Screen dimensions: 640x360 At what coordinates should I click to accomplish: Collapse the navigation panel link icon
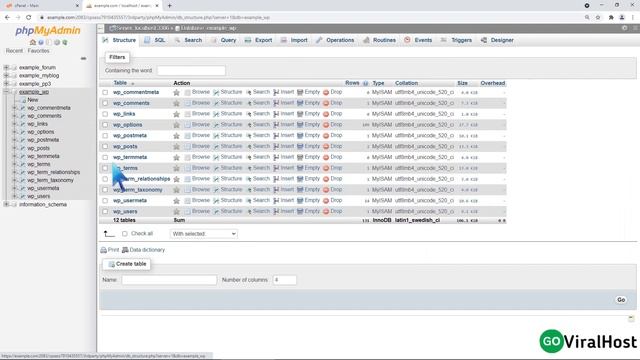coord(83,58)
